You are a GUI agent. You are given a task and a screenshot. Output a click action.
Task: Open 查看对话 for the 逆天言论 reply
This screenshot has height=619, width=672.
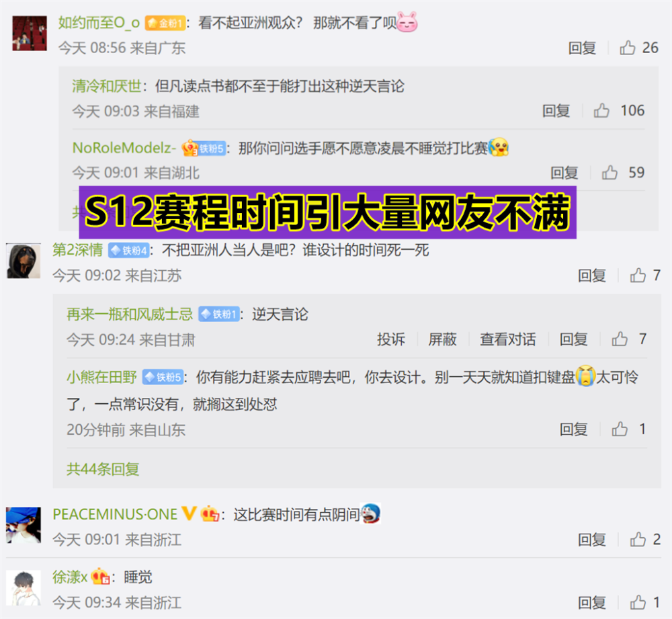pyautogui.click(x=508, y=339)
